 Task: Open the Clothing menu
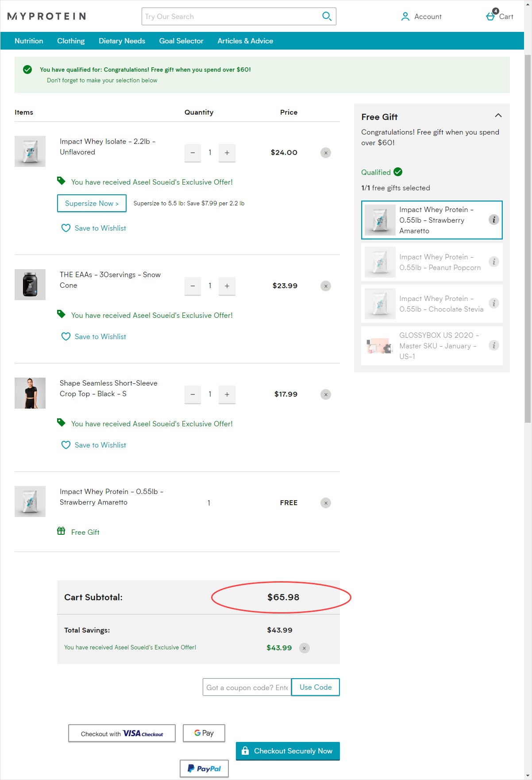71,41
